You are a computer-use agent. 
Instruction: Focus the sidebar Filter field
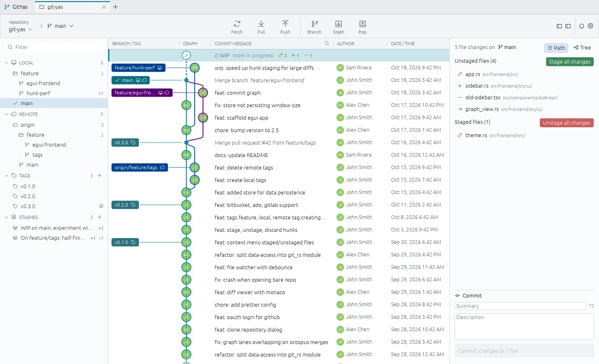tap(54, 47)
